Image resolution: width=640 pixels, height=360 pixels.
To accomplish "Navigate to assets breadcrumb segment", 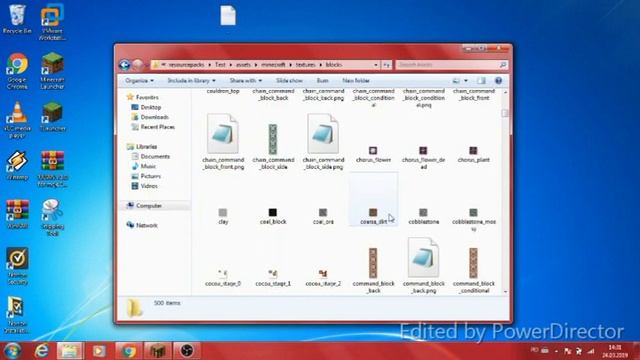I will click(x=243, y=64).
